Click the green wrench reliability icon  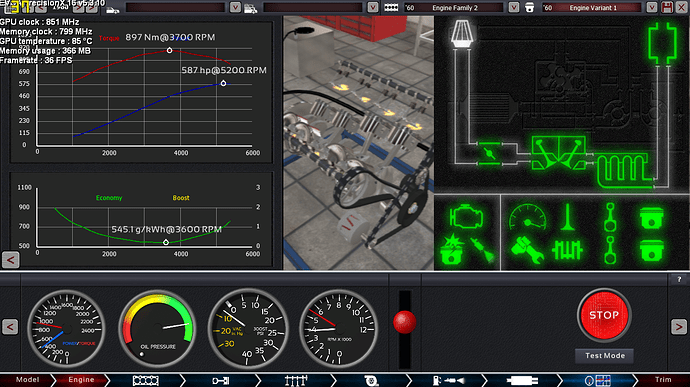click(x=527, y=250)
